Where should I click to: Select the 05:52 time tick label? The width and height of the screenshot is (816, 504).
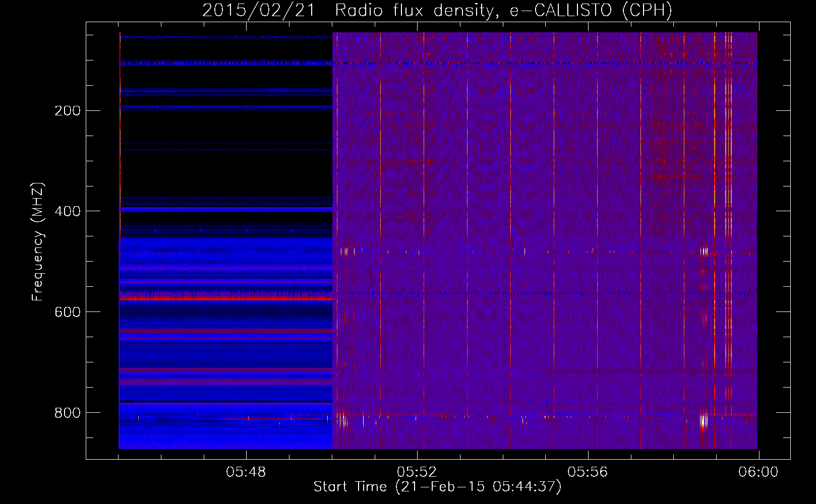coord(417,472)
